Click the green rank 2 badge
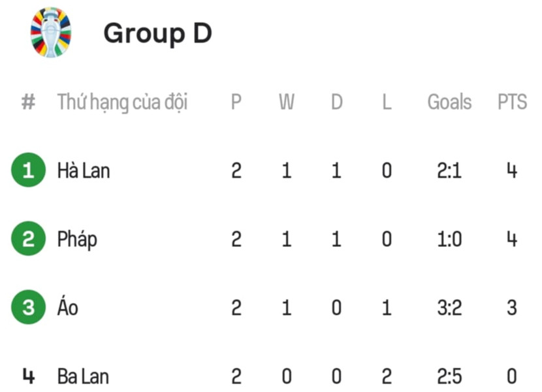The height and width of the screenshot is (392, 542). 28,239
